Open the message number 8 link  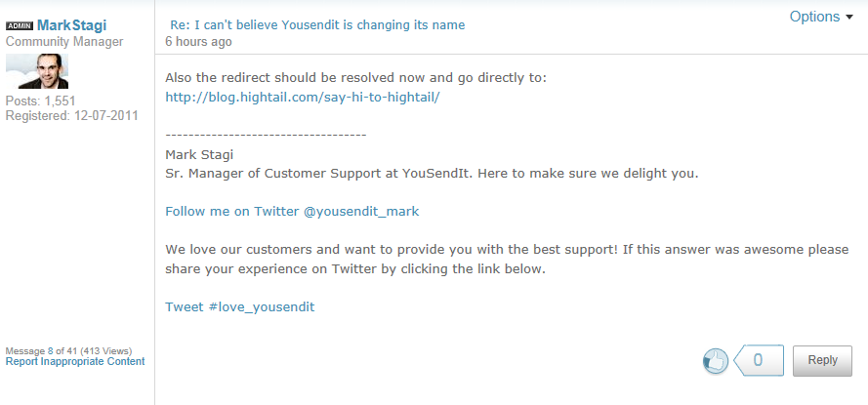[51, 350]
